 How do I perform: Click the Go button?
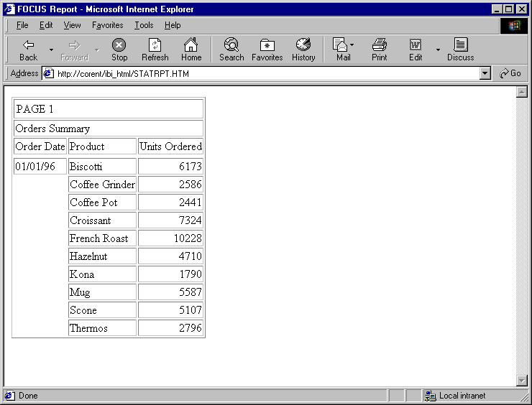[x=510, y=73]
